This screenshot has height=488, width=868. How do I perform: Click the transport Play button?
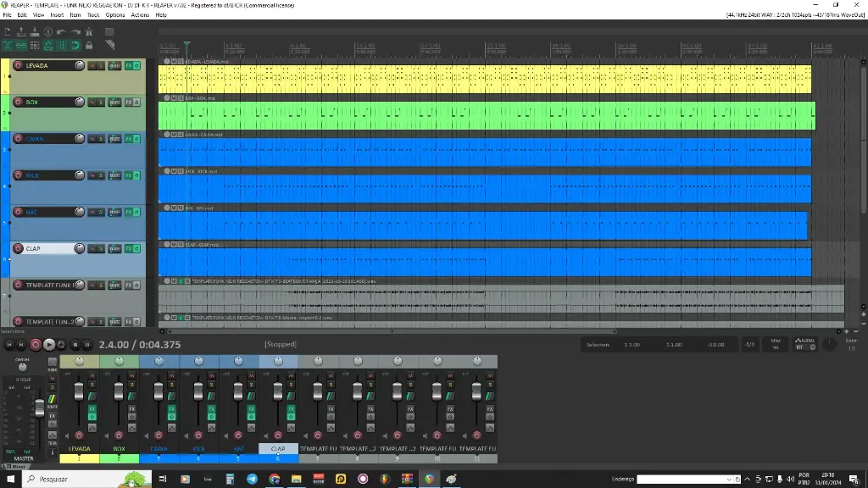click(x=48, y=345)
